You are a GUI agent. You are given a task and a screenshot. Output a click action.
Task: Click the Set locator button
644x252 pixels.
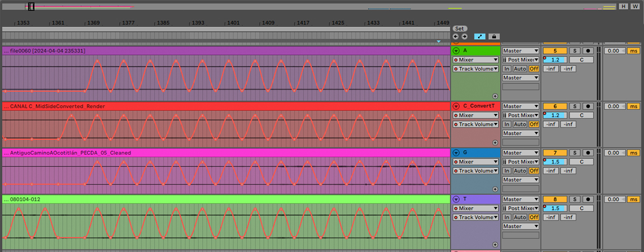coord(460,29)
